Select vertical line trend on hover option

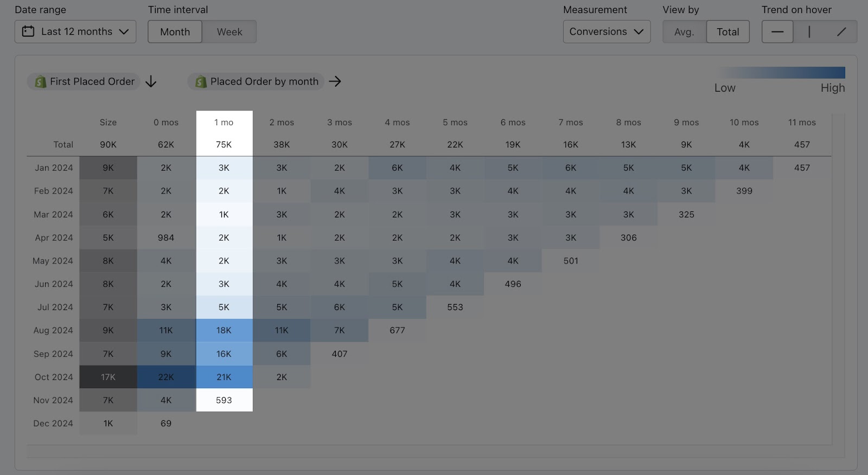point(809,32)
